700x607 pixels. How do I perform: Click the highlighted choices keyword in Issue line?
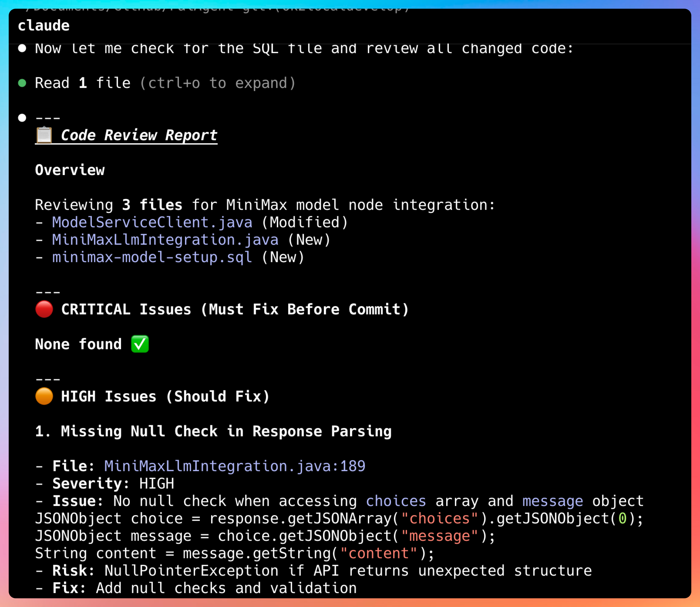(395, 501)
